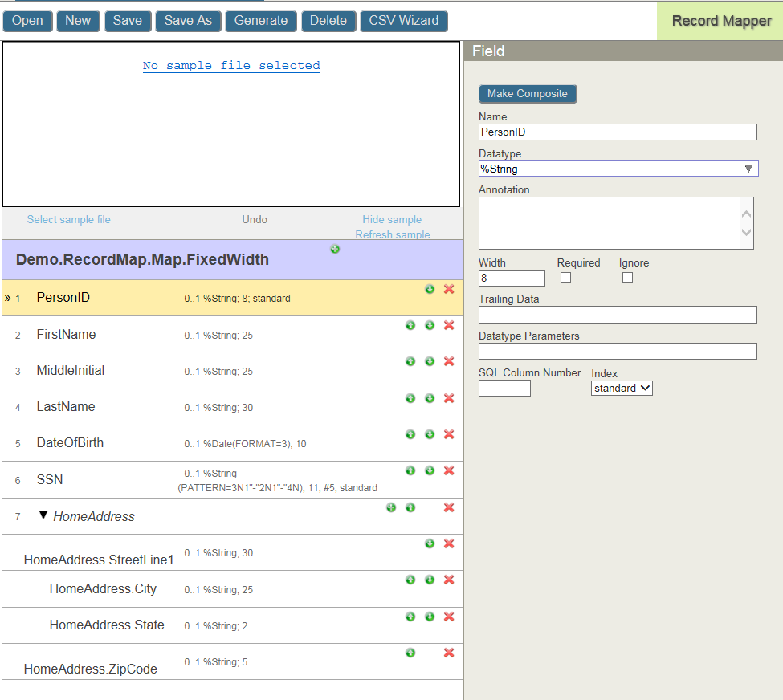Click inside the Width input field
The width and height of the screenshot is (783, 700).
[512, 278]
